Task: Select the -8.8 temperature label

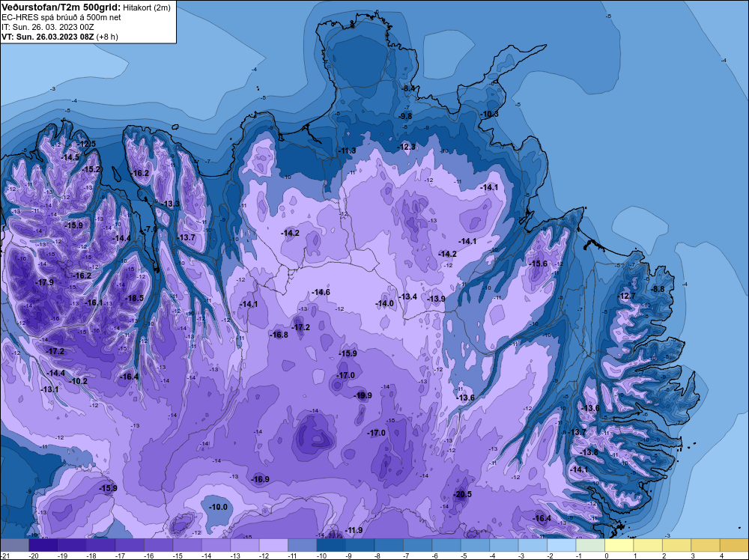Action: coord(658,289)
